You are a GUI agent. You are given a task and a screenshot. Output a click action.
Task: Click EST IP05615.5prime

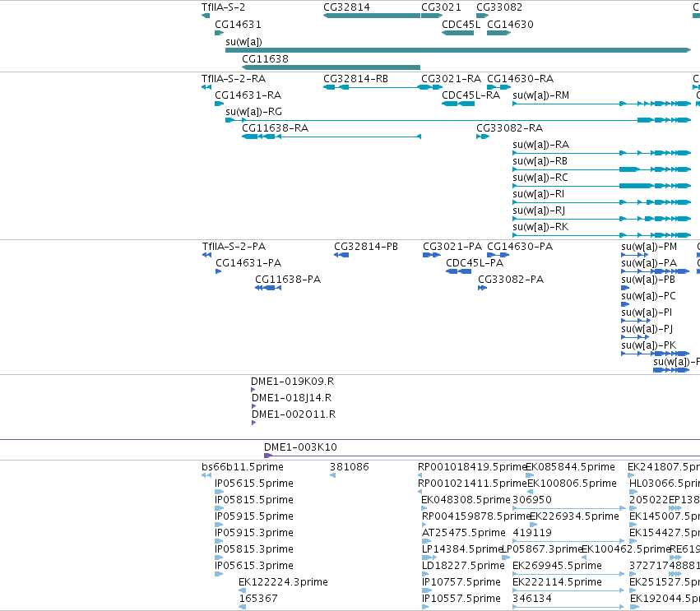(254, 484)
